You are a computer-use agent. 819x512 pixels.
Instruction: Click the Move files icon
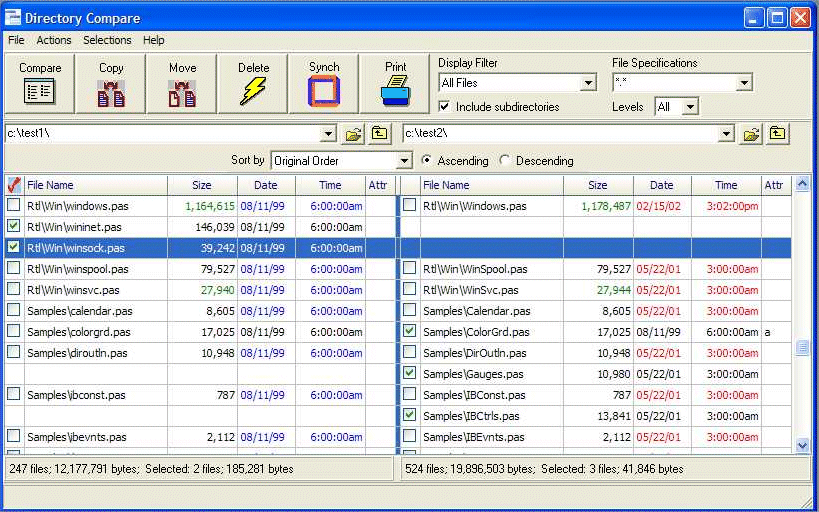182,93
